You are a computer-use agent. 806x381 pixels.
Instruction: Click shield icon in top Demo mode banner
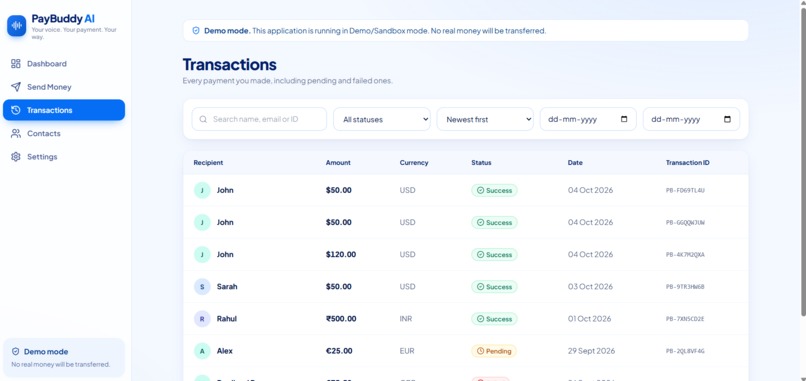(196, 31)
